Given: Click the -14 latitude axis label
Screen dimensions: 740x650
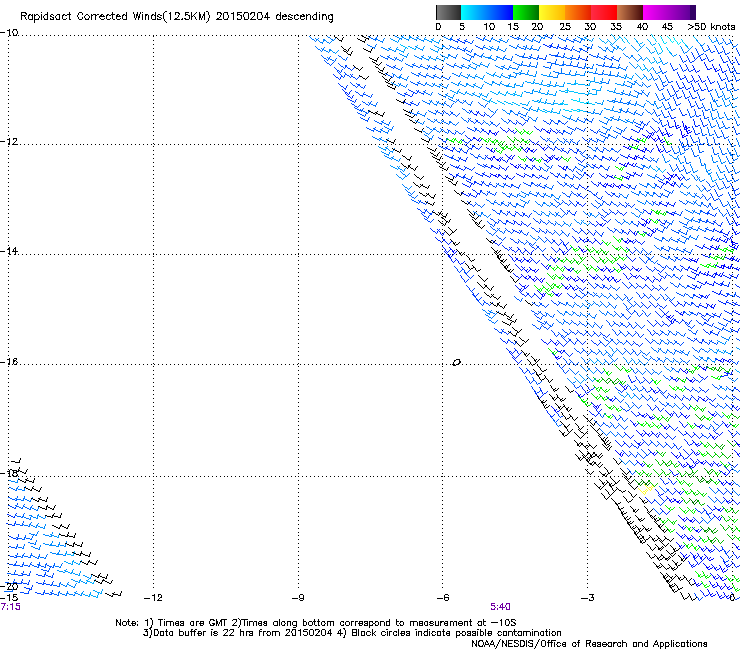Looking at the screenshot, I should click(x=9, y=251).
